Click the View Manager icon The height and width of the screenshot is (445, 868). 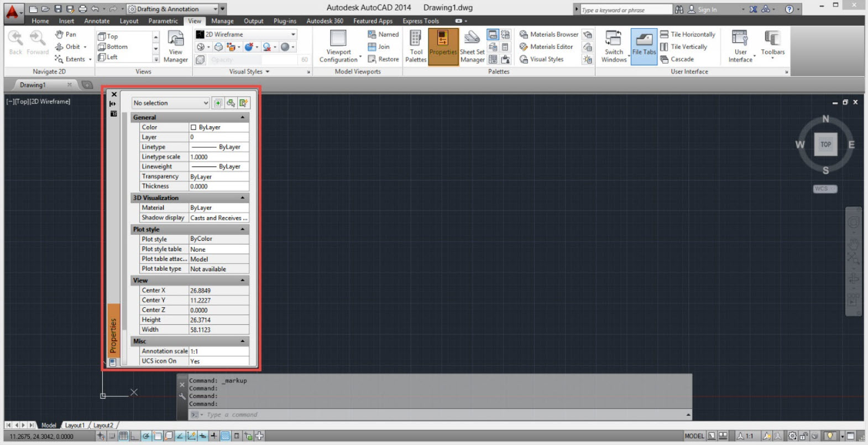coord(176,46)
